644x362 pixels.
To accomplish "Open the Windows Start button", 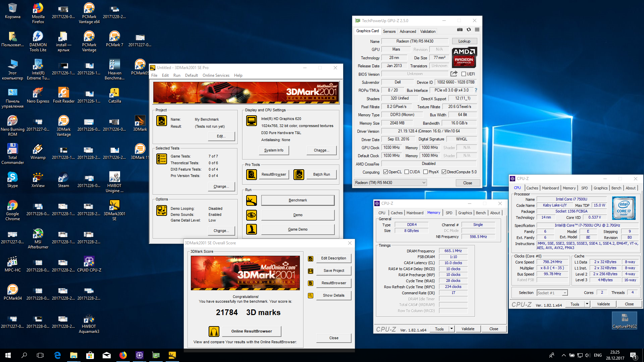I will 8,355.
